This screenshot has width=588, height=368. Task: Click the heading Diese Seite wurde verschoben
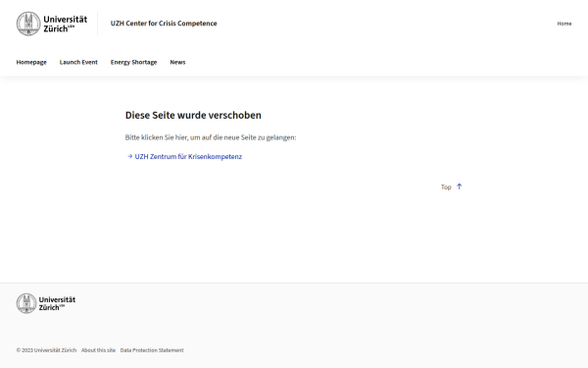click(x=193, y=115)
